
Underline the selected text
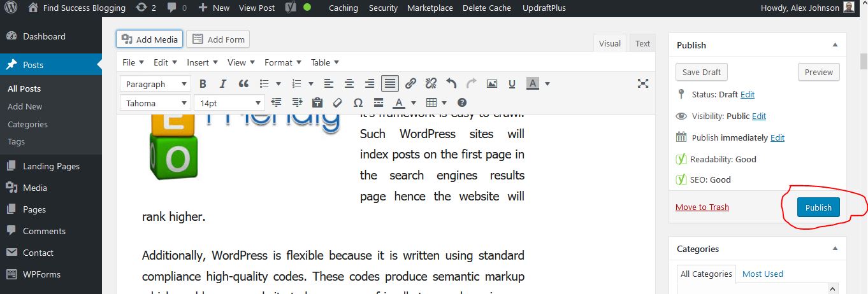tap(512, 83)
